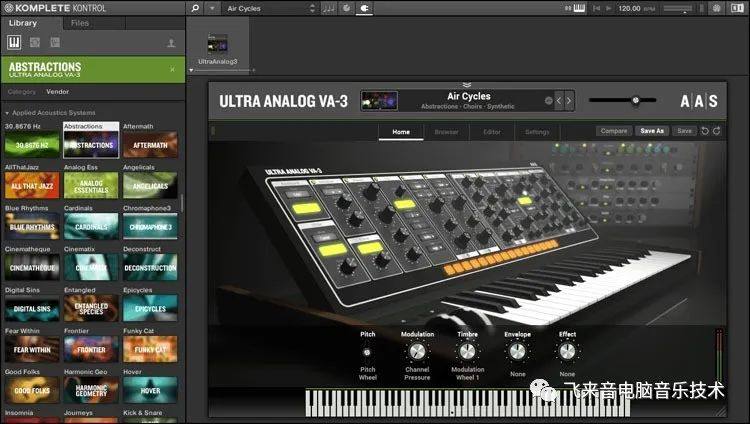The image size is (750, 424).
Task: Open the dropdown arrow beside the search icon
Action: click(212, 8)
